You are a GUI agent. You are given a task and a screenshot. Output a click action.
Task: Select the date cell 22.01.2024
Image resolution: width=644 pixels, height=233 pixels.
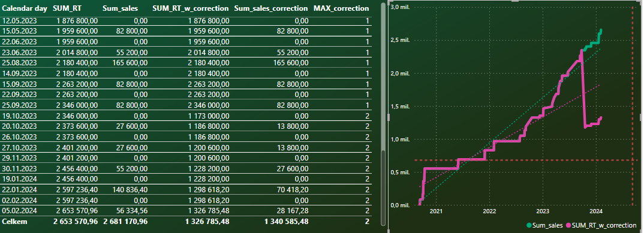point(20,190)
